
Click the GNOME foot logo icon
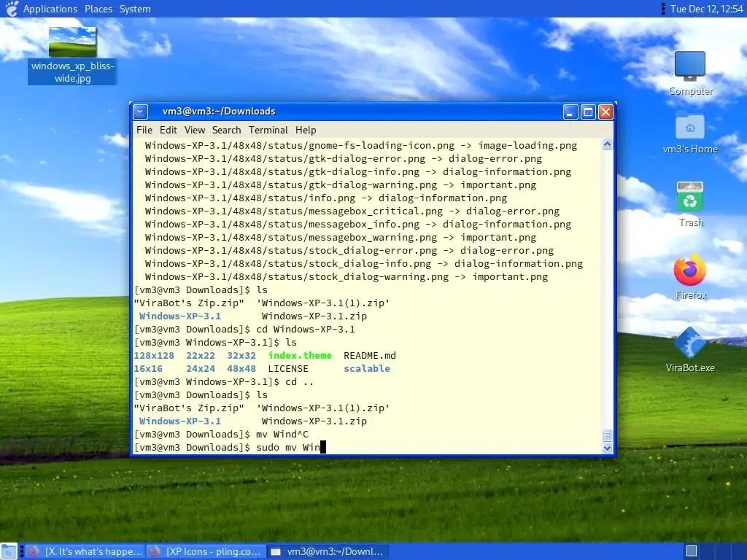click(12, 9)
